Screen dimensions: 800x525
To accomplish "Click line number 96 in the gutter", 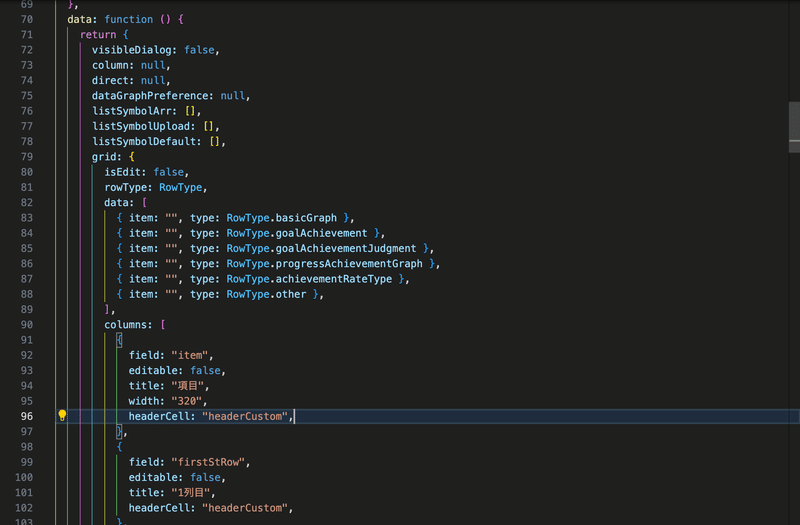I will pos(27,416).
